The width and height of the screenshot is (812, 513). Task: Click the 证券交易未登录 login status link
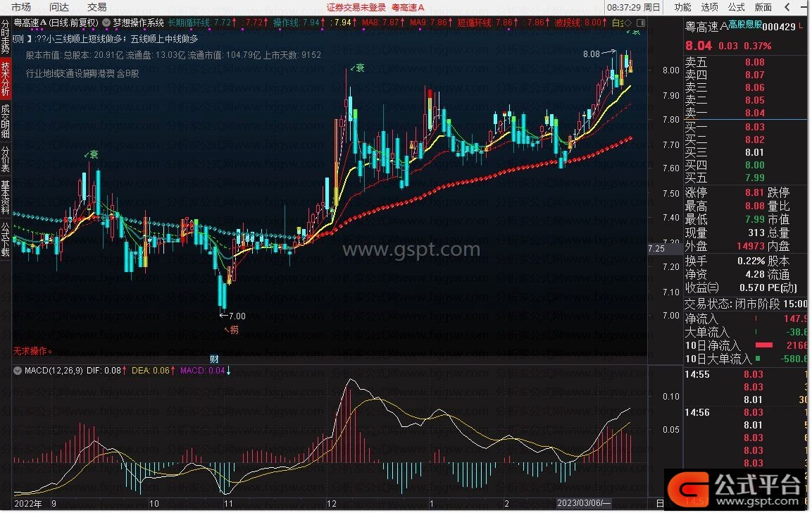[356, 7]
